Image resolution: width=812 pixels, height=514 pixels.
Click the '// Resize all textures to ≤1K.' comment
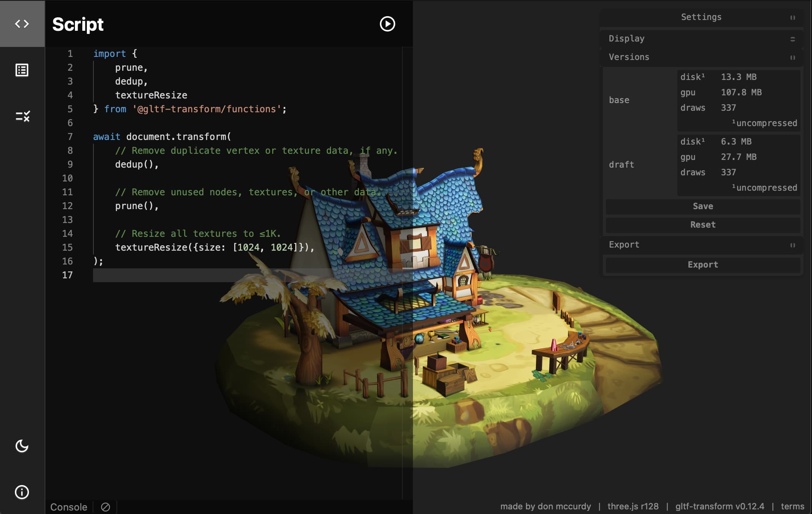point(198,234)
